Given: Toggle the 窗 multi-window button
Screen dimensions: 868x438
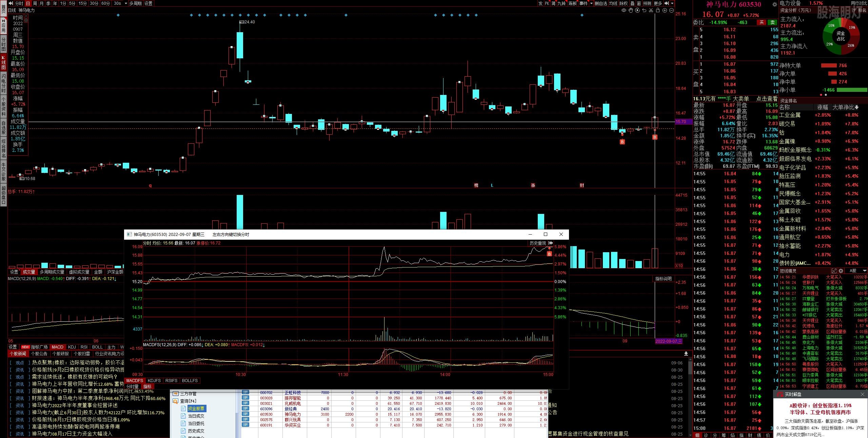Looking at the screenshot, I should tap(638, 3).
